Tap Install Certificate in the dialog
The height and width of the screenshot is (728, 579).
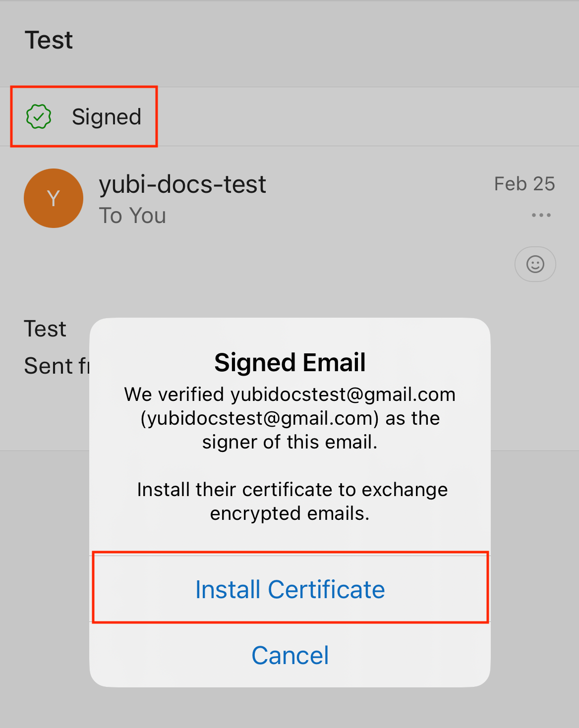tap(290, 589)
